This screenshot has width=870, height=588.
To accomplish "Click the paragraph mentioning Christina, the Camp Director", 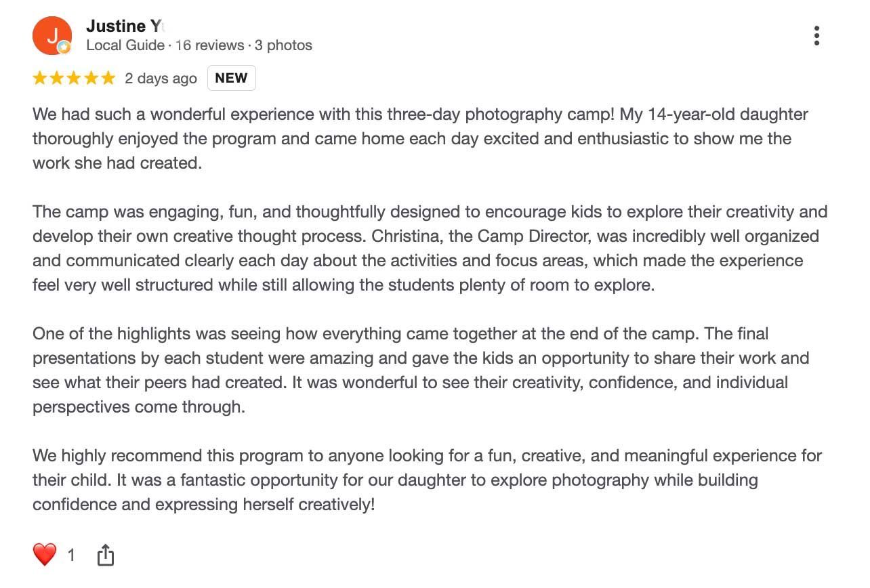I will click(x=430, y=249).
